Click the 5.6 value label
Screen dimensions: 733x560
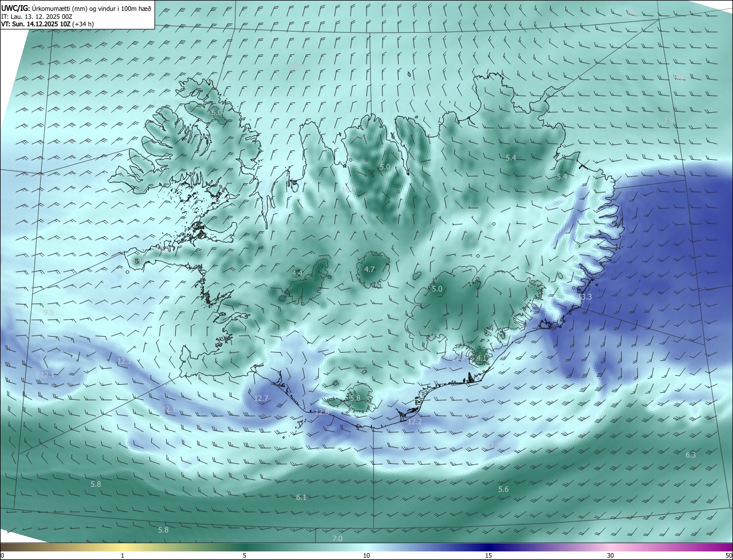(x=503, y=490)
